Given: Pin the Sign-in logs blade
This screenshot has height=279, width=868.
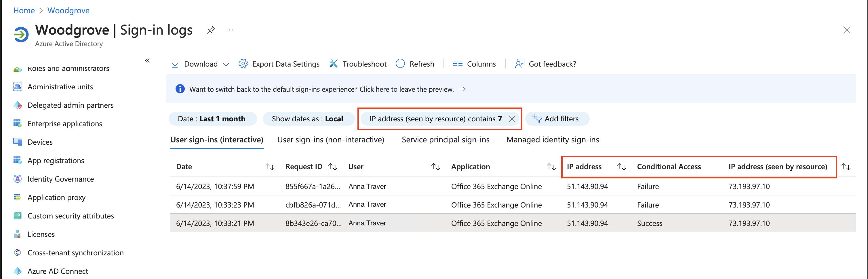Looking at the screenshot, I should (x=211, y=30).
